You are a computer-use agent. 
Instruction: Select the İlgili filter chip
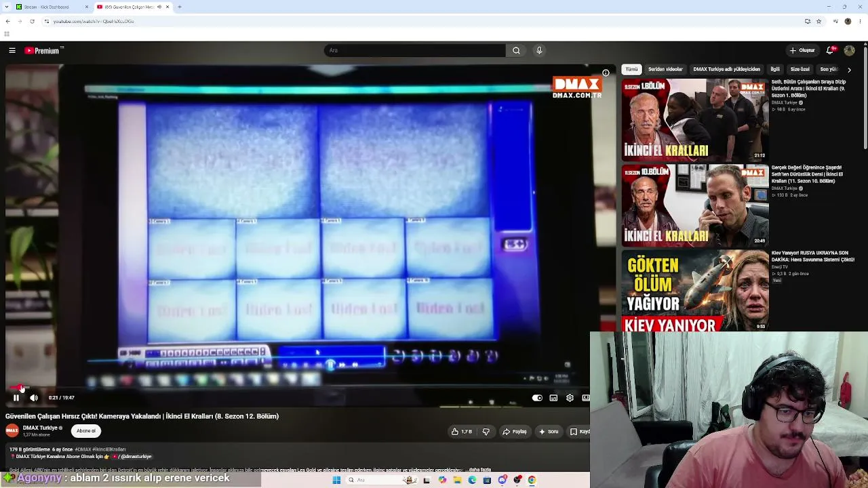point(775,69)
